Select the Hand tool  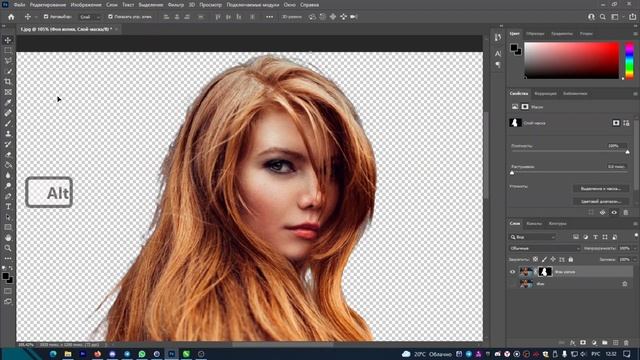pos(8,238)
